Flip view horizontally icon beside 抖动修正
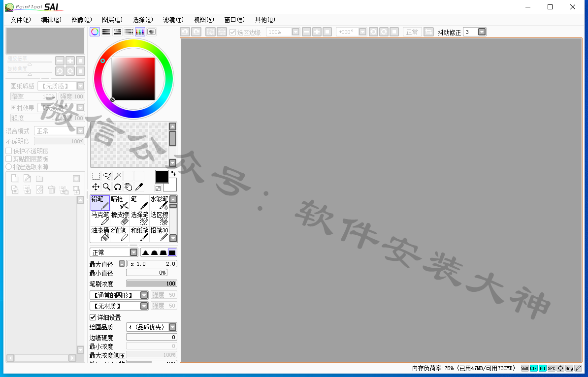The width and height of the screenshot is (588, 377). click(x=428, y=32)
